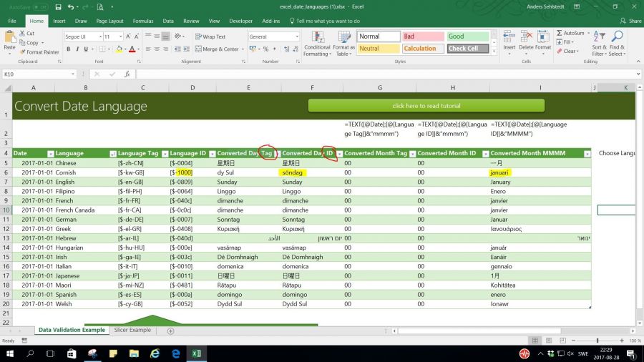
Task: Open the File tab
Action: (12, 21)
